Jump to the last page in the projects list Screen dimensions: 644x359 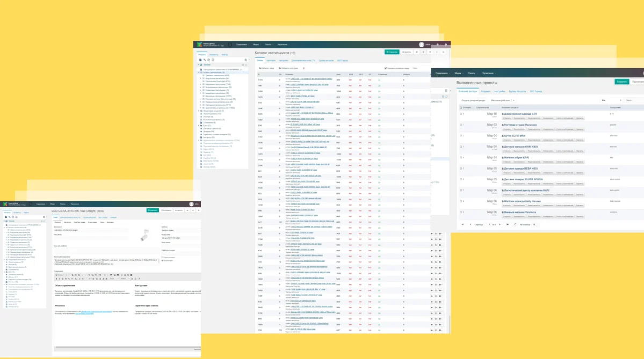coord(508,224)
